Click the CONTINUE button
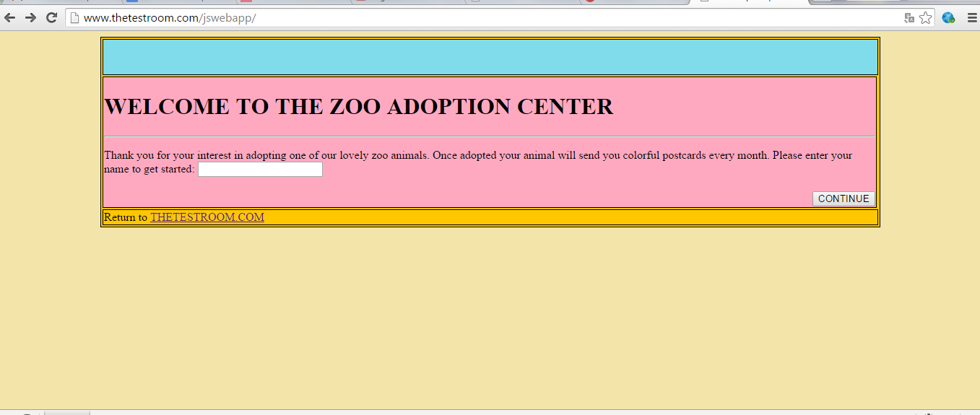 click(844, 198)
